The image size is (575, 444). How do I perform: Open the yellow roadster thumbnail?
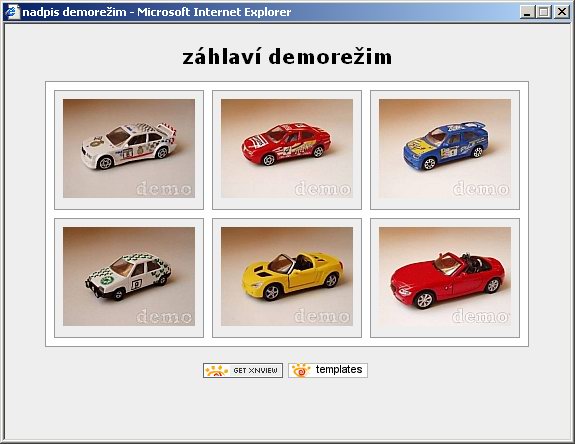pos(287,276)
